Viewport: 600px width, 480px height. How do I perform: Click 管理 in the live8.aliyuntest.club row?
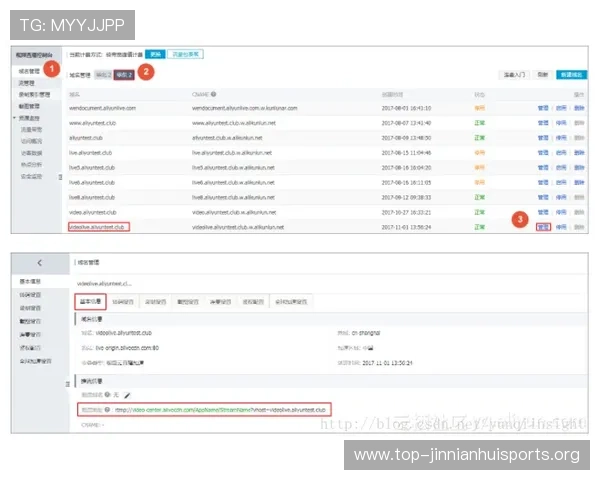(x=543, y=197)
